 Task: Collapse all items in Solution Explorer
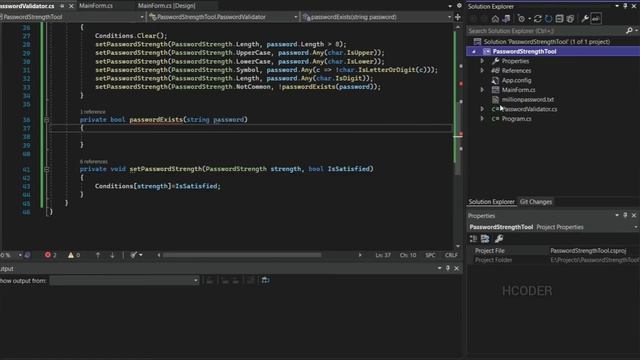tap(559, 19)
